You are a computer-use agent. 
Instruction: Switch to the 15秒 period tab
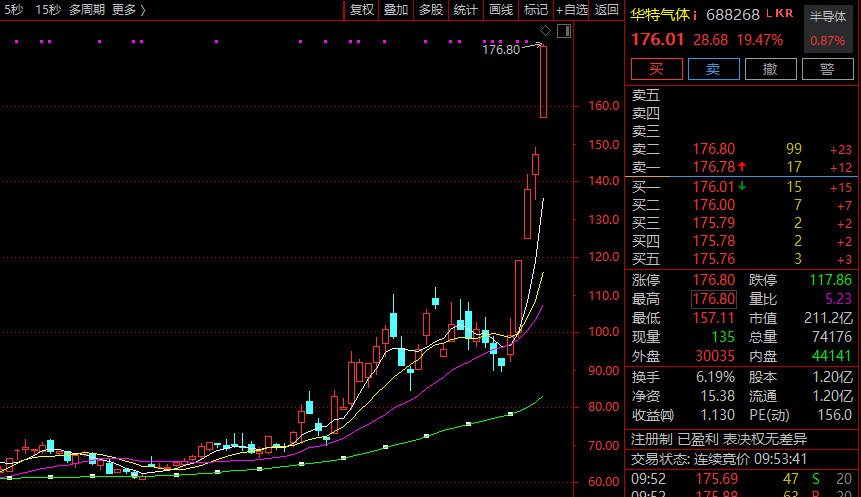tap(47, 10)
